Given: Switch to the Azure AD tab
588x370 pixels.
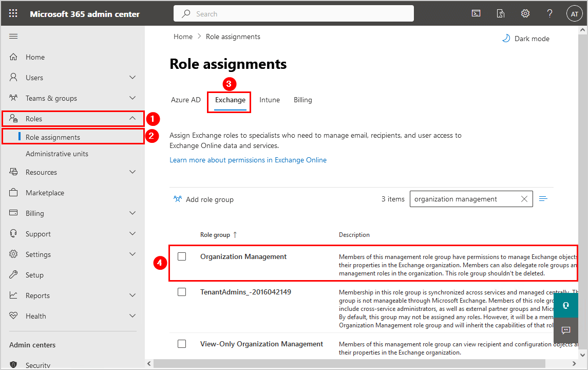Looking at the screenshot, I should tap(185, 100).
